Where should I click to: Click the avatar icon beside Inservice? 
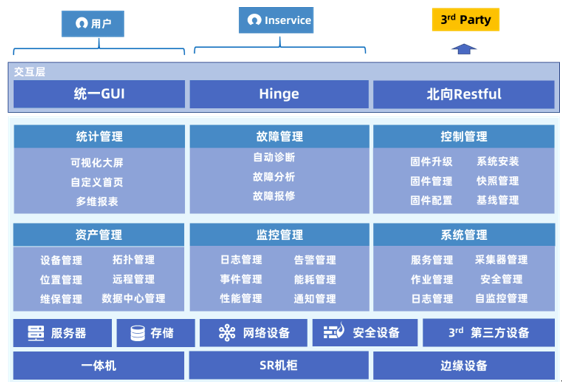pos(254,20)
